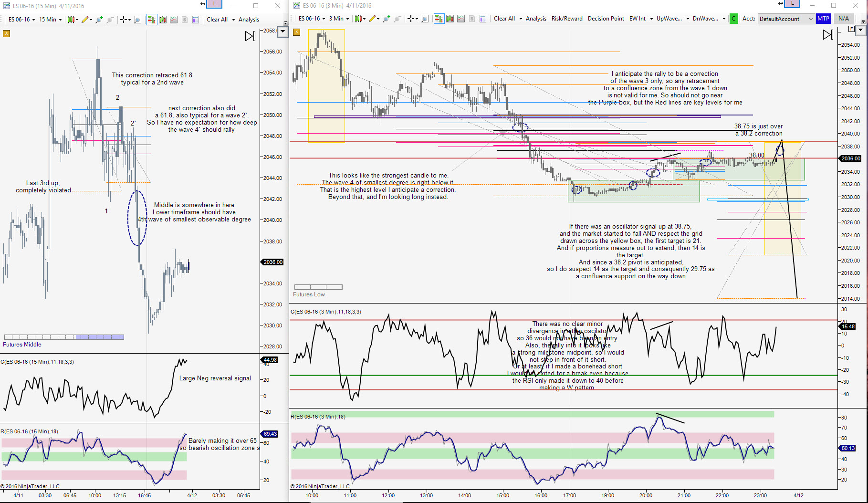Click Clear All button in 15 Min chart
Image resolution: width=868 pixels, height=503 pixels.
point(217,20)
